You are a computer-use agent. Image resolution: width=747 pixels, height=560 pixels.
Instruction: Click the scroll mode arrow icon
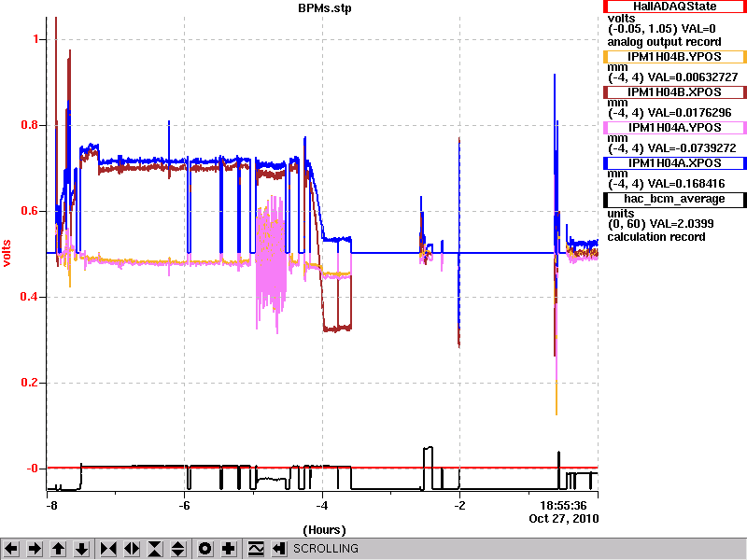279,549
